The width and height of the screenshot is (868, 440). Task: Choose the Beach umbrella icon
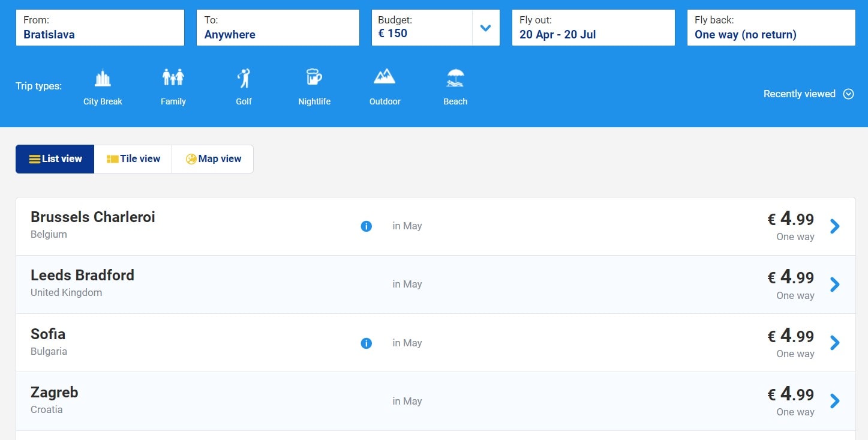[455, 79]
